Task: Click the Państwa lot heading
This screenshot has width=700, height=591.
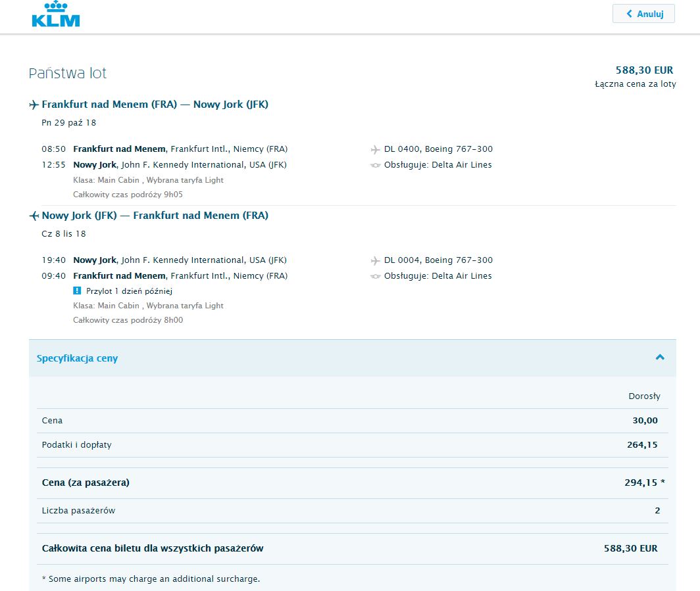Action: pos(67,73)
